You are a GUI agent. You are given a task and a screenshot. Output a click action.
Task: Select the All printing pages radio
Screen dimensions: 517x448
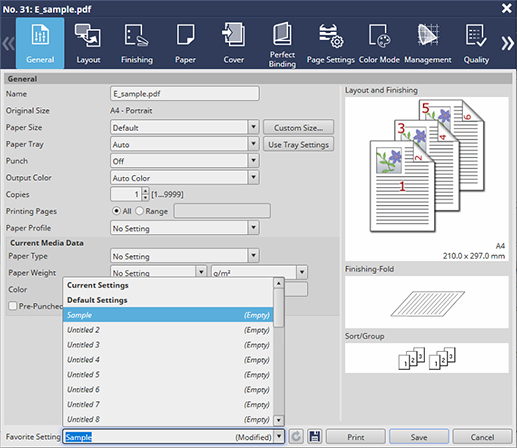pyautogui.click(x=116, y=211)
